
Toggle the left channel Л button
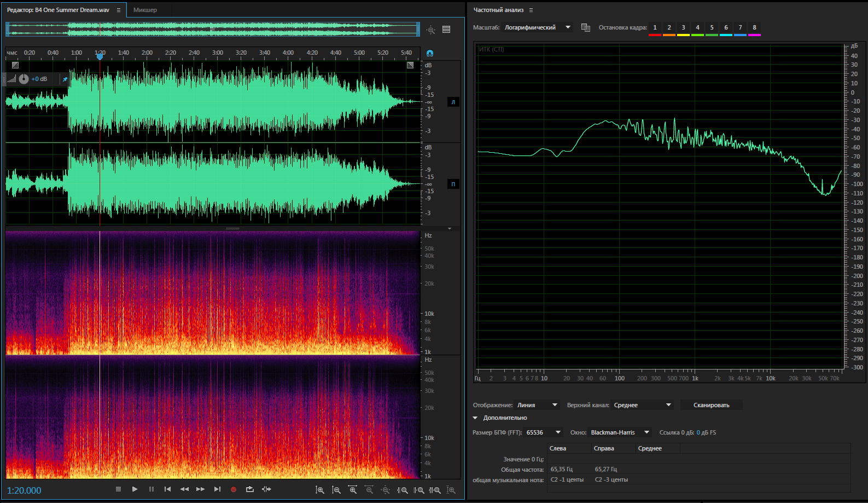[453, 102]
